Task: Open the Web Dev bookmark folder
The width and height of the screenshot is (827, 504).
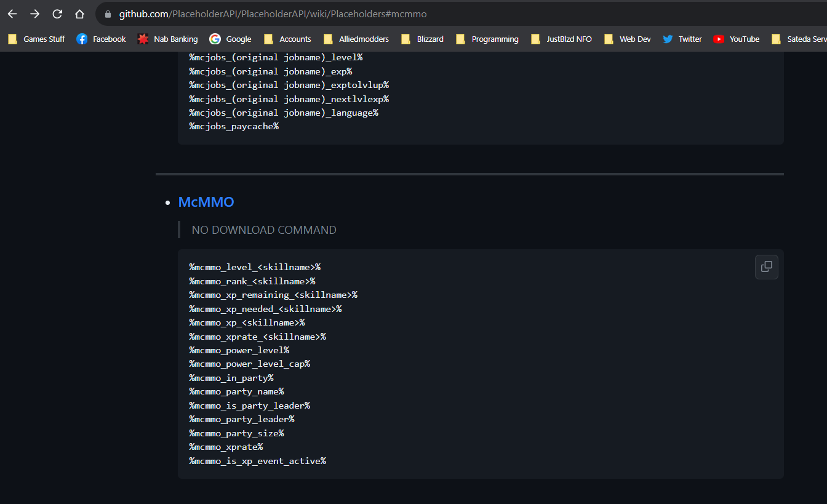Action: pyautogui.click(x=627, y=39)
